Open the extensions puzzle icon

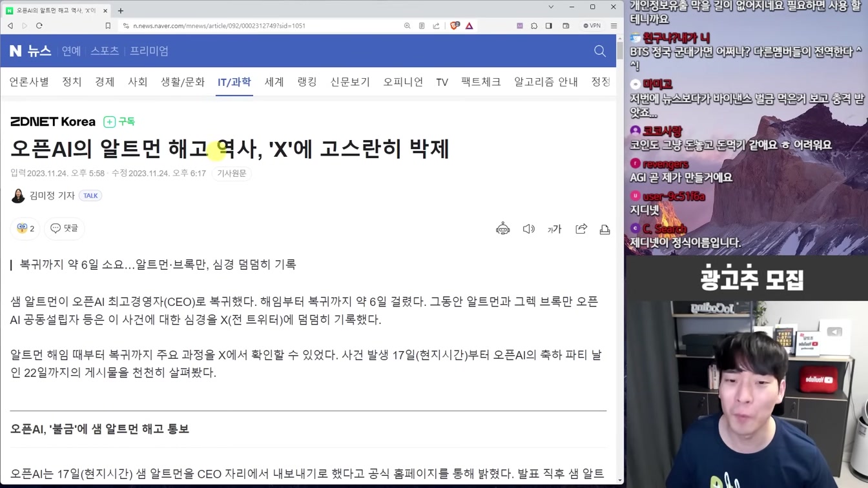click(534, 26)
